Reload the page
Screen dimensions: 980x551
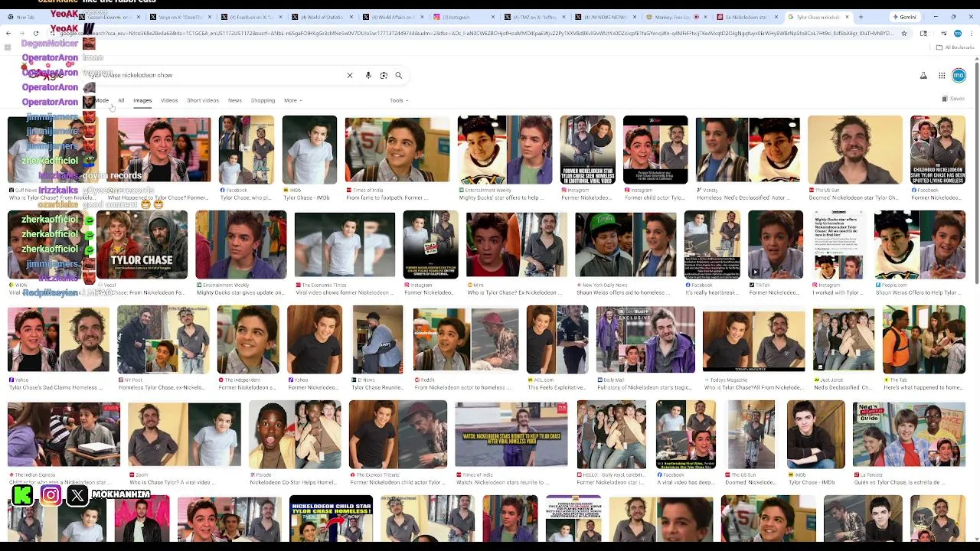pyautogui.click(x=35, y=34)
